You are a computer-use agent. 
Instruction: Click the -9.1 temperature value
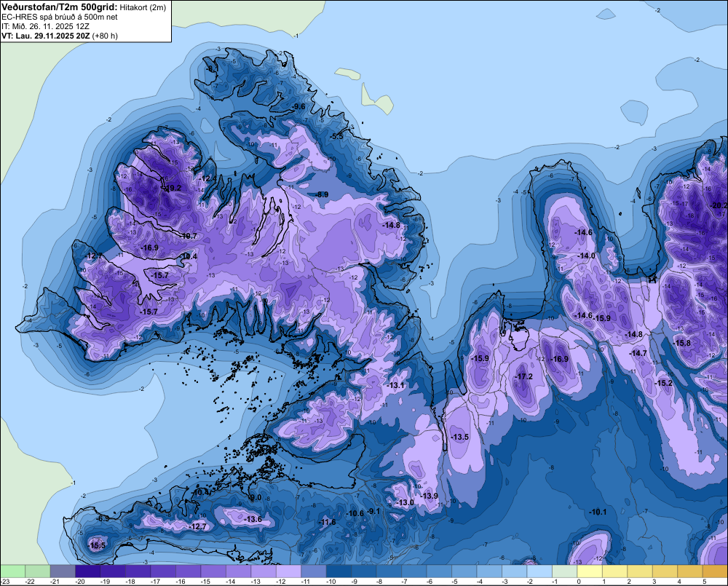[373, 511]
